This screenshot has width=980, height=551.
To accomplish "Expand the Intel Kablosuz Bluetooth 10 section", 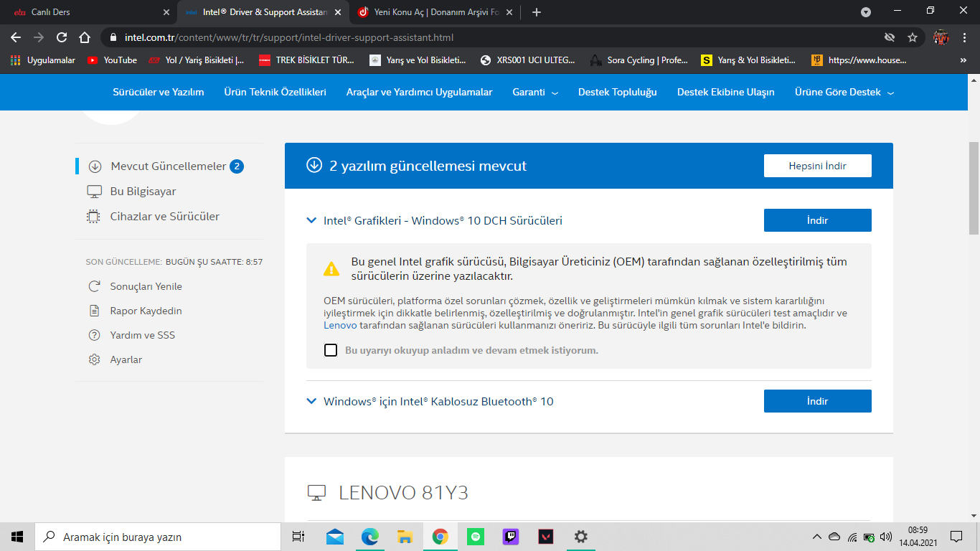I will click(x=311, y=401).
